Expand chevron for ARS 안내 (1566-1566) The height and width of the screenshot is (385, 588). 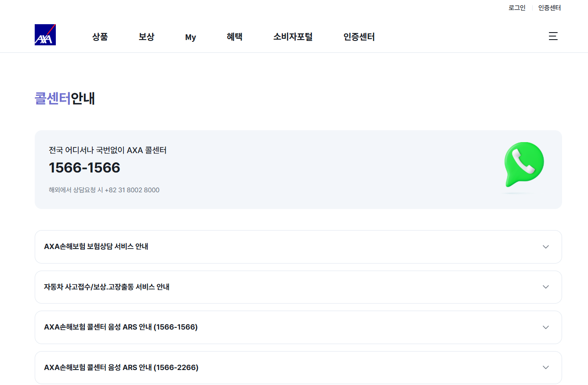pyautogui.click(x=546, y=327)
